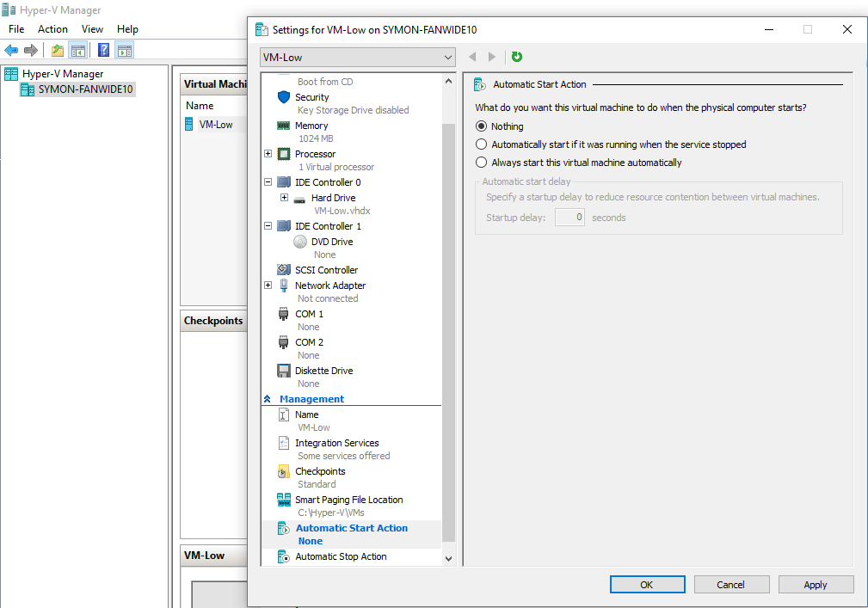Click the DVD Drive disc icon

(x=300, y=242)
